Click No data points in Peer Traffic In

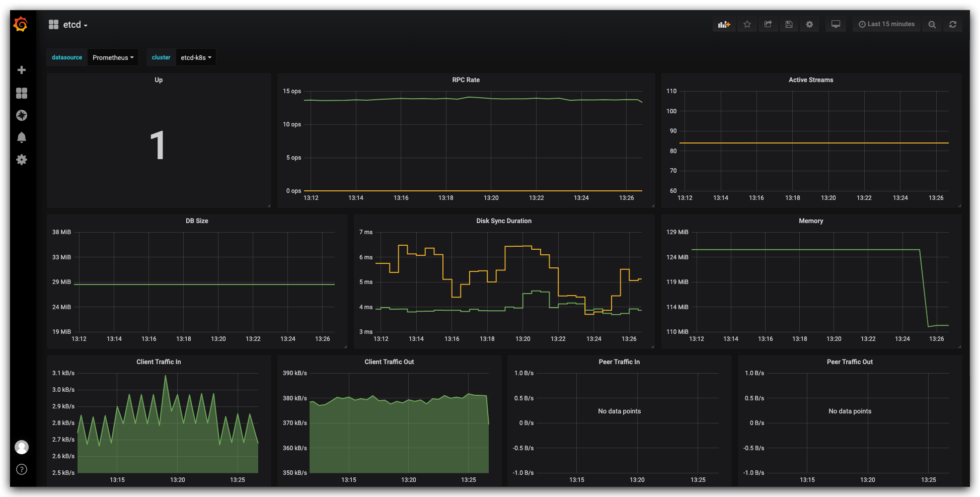tap(619, 411)
